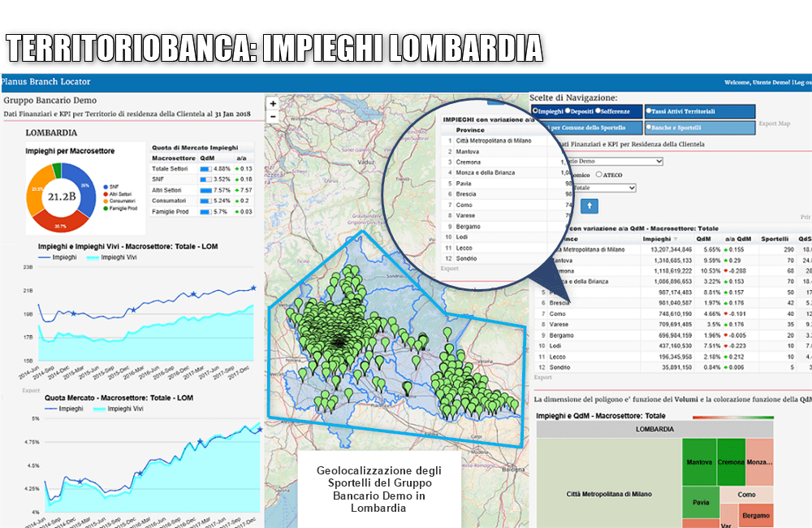
Task: Choose the ATECO radio button
Action: click(599, 175)
